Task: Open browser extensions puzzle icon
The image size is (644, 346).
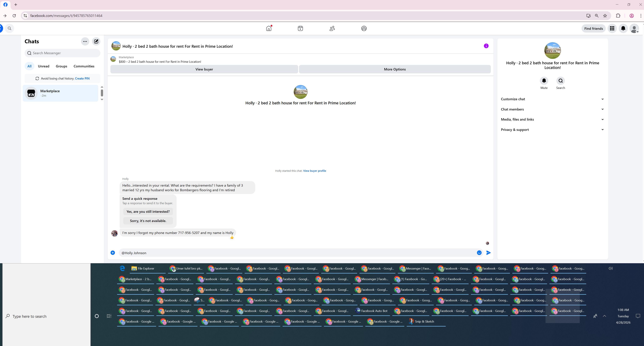Action: 618,16
